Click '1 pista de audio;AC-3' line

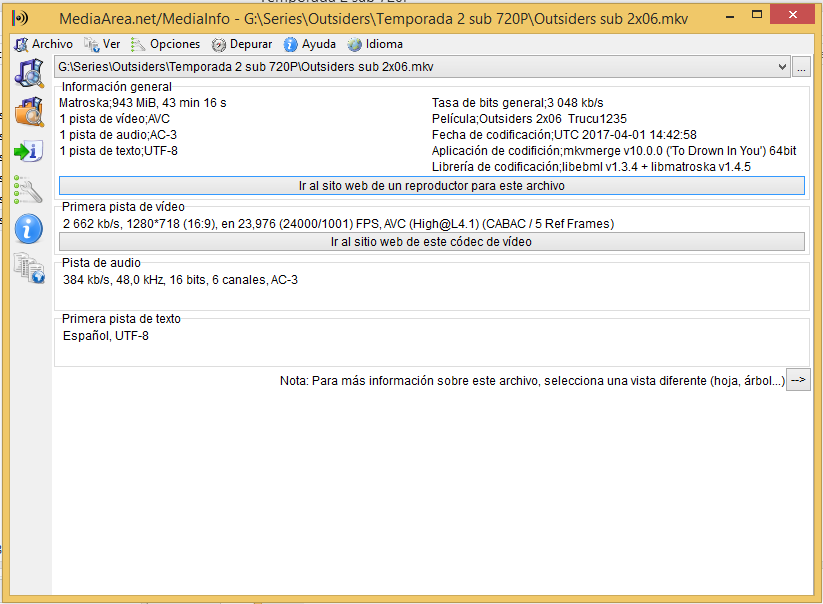(x=118, y=135)
